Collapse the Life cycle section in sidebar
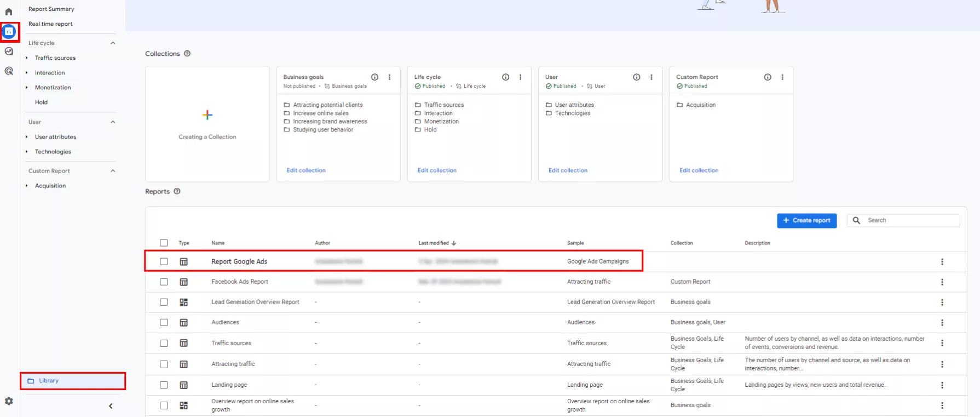Screen dimensions: 980x417 click(113, 43)
